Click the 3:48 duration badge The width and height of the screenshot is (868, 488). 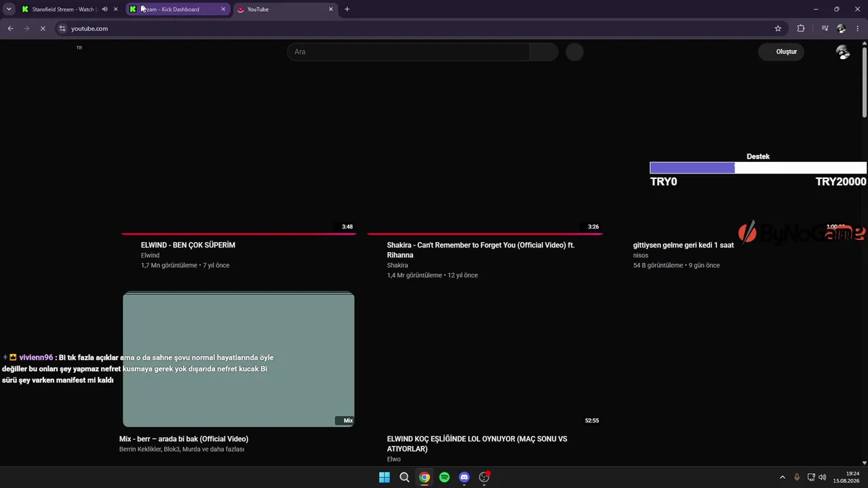347,227
